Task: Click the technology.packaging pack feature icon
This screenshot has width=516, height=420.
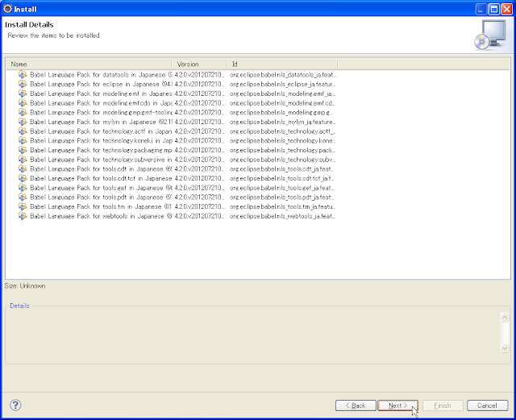Action: click(23, 150)
